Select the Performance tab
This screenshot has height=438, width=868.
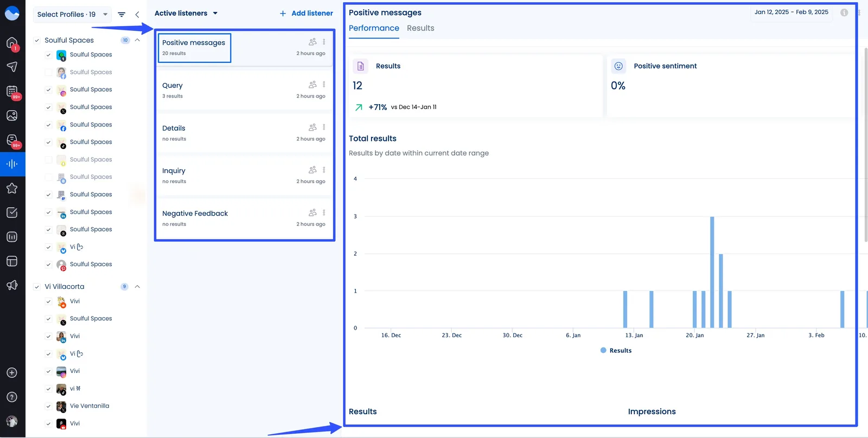click(374, 28)
